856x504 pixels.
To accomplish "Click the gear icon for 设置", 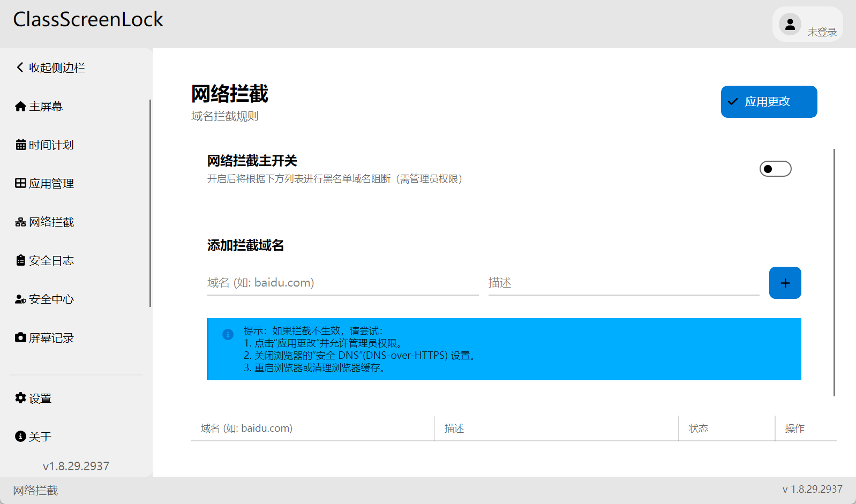I will pos(20,398).
